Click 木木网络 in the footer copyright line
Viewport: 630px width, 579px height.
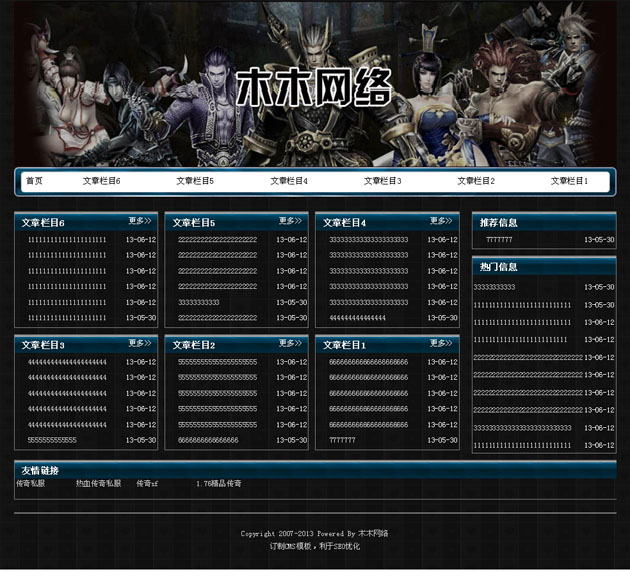pyautogui.click(x=373, y=534)
